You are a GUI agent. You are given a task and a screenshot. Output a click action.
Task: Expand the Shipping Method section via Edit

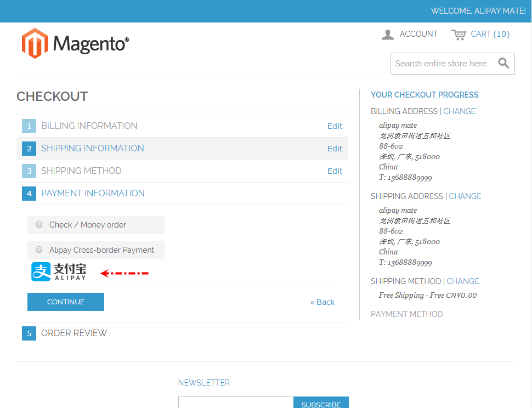pyautogui.click(x=335, y=171)
